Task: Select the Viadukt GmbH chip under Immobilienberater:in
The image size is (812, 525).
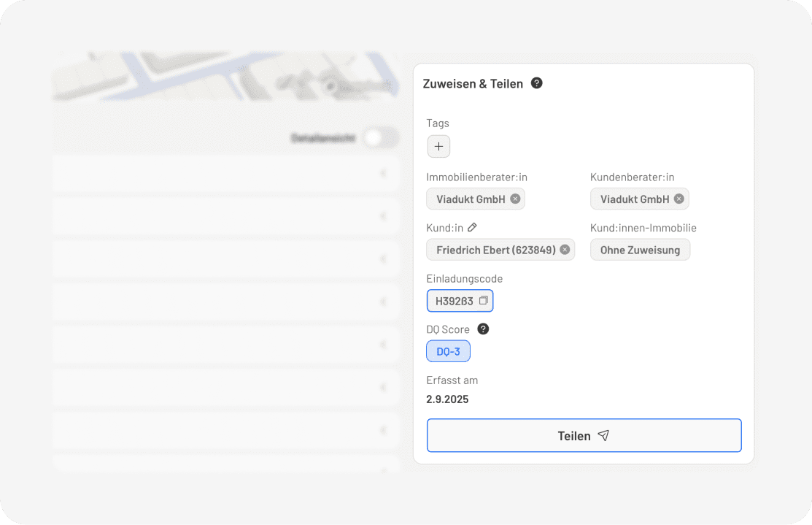Action: (471, 199)
